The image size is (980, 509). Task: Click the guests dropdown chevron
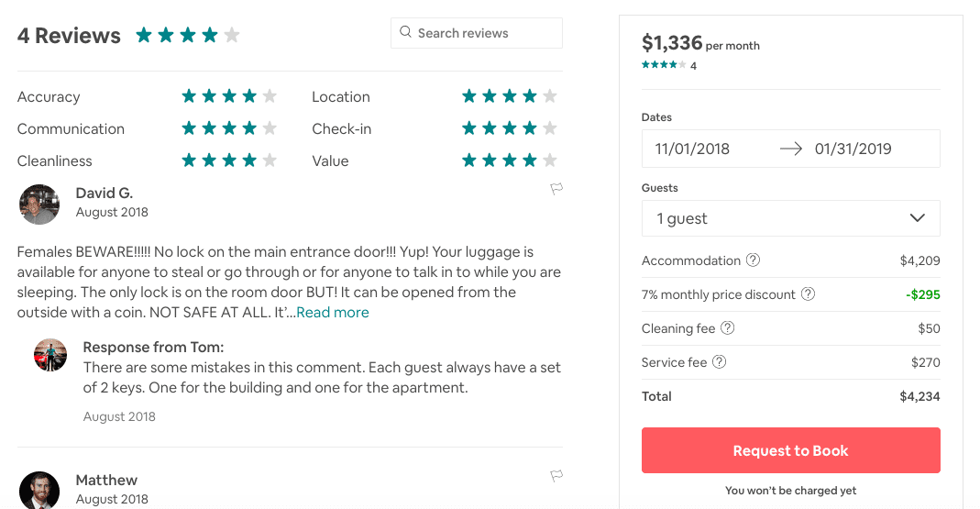tap(917, 218)
